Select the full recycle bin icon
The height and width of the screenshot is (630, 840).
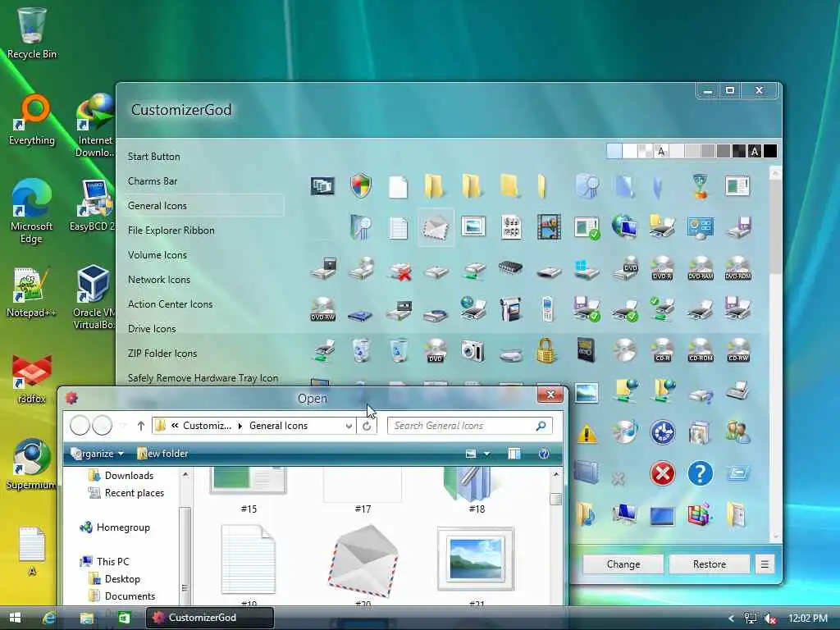click(x=361, y=350)
